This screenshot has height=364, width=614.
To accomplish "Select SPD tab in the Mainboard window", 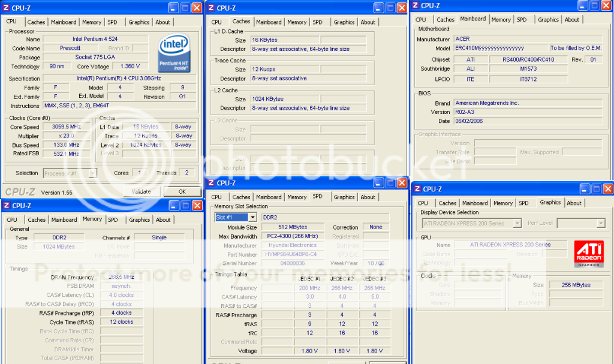I will click(522, 20).
